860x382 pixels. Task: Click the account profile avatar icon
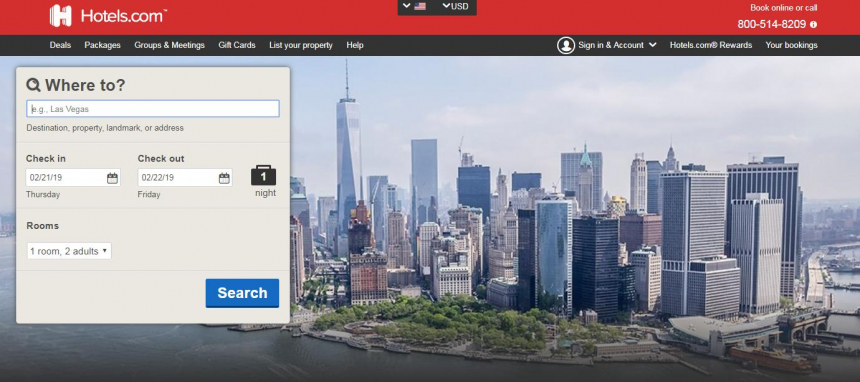pyautogui.click(x=566, y=45)
